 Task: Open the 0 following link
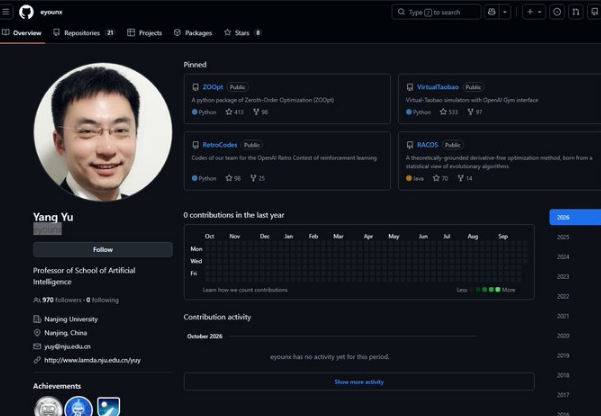click(102, 300)
